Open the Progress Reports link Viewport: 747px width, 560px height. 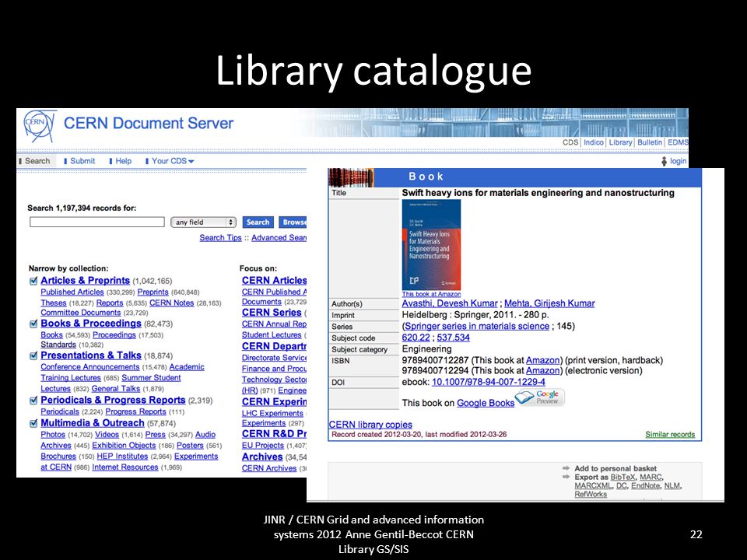(x=135, y=411)
